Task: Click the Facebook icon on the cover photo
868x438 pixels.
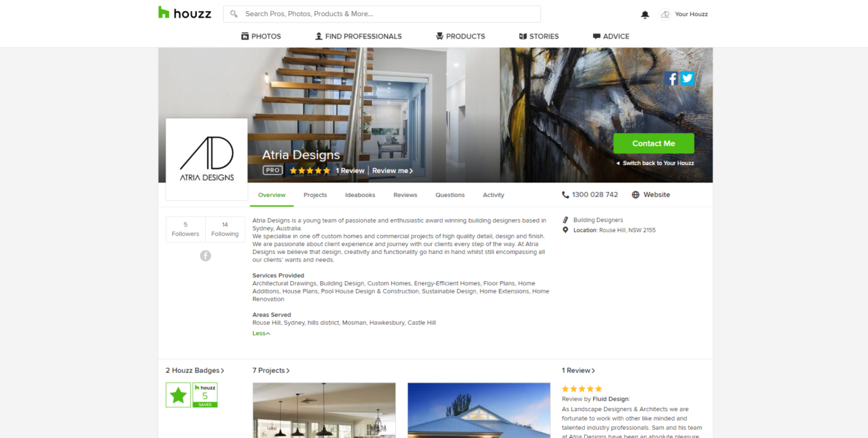Action: (x=671, y=79)
